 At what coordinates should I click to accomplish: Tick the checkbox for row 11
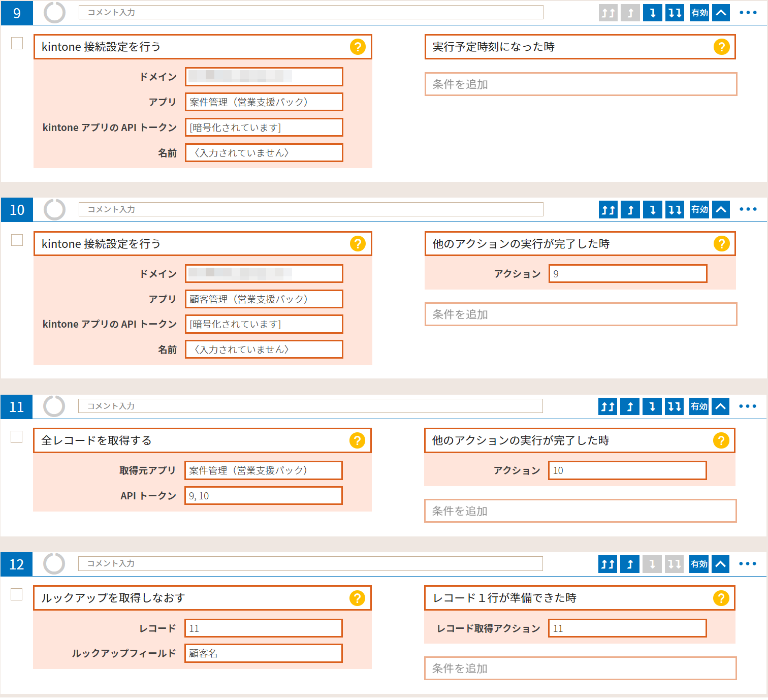[17, 437]
